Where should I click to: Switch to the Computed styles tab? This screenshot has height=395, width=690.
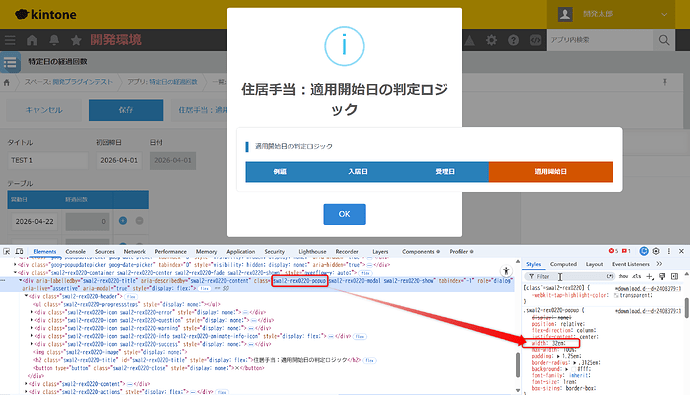point(563,264)
